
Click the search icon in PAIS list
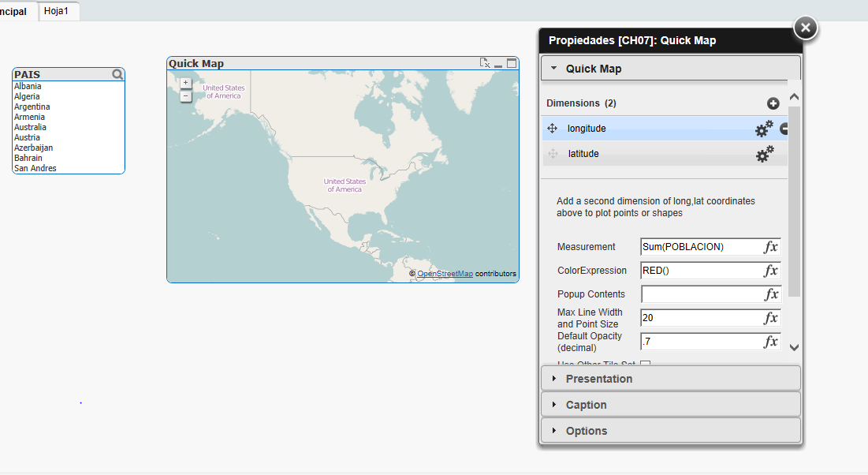coord(117,74)
